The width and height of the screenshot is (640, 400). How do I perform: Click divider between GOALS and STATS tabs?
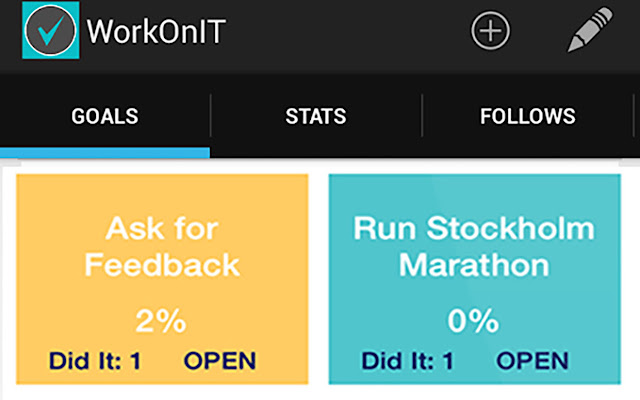pyautogui.click(x=211, y=116)
